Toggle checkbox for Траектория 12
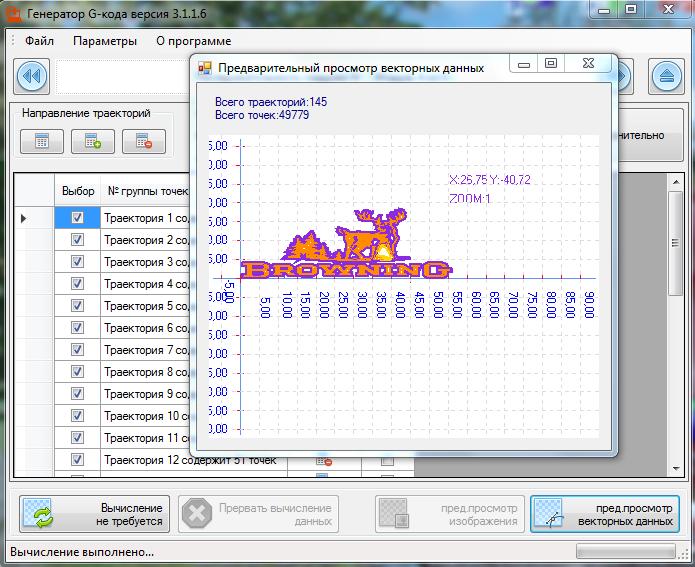695x567 pixels. (77, 460)
